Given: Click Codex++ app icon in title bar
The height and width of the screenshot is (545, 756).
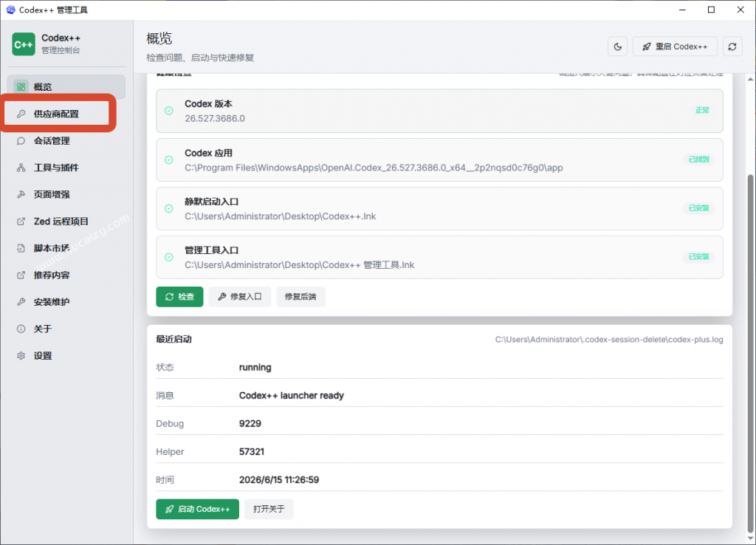Looking at the screenshot, I should [10, 10].
